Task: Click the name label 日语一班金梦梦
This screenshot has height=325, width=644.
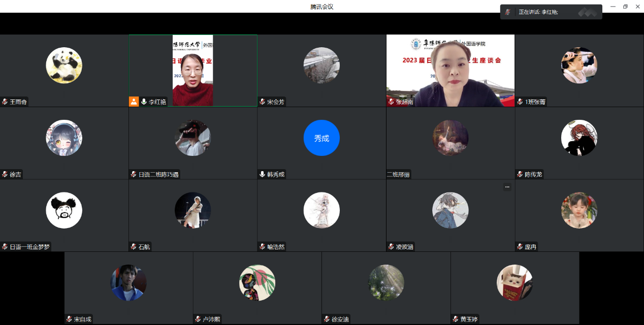Action: [x=30, y=247]
